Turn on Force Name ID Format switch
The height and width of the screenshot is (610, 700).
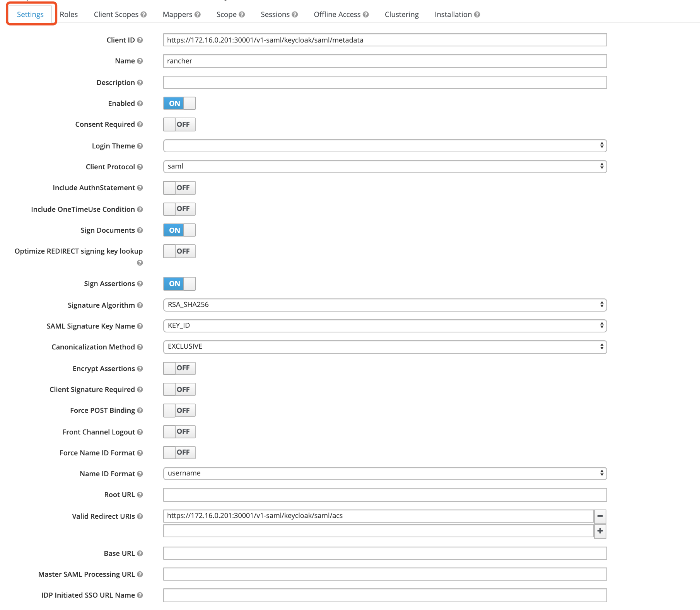tap(179, 453)
